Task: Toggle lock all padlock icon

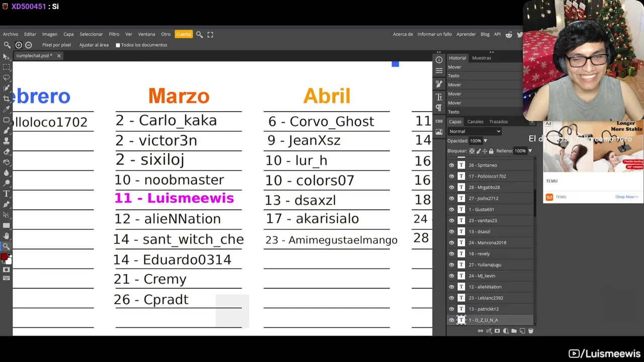Action: [x=491, y=151]
